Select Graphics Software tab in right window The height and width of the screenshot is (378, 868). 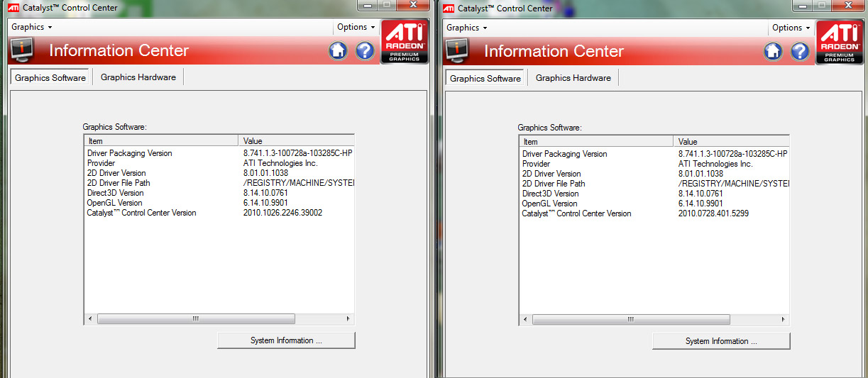coord(485,78)
